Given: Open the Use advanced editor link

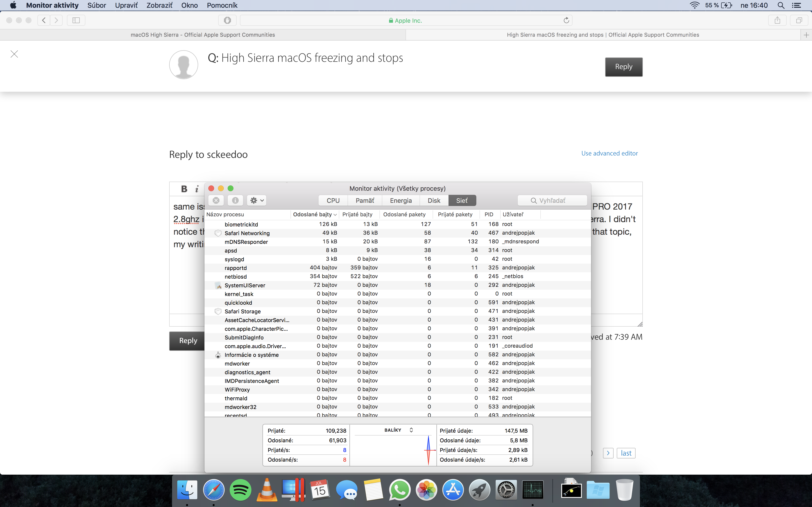Looking at the screenshot, I should [609, 153].
